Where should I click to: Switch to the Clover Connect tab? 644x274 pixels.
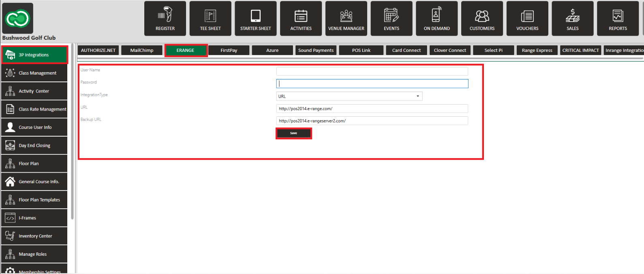(450, 50)
